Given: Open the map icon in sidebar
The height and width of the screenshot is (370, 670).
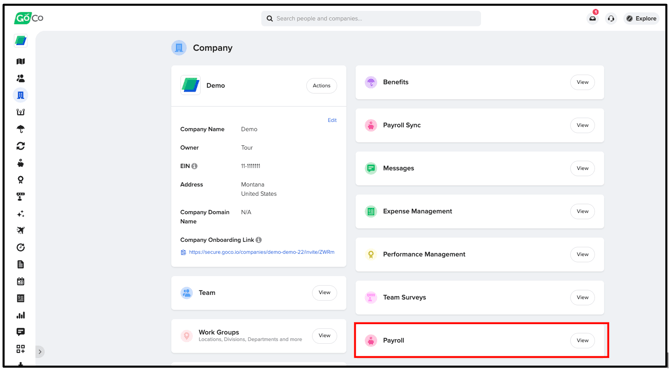Looking at the screenshot, I should (21, 62).
